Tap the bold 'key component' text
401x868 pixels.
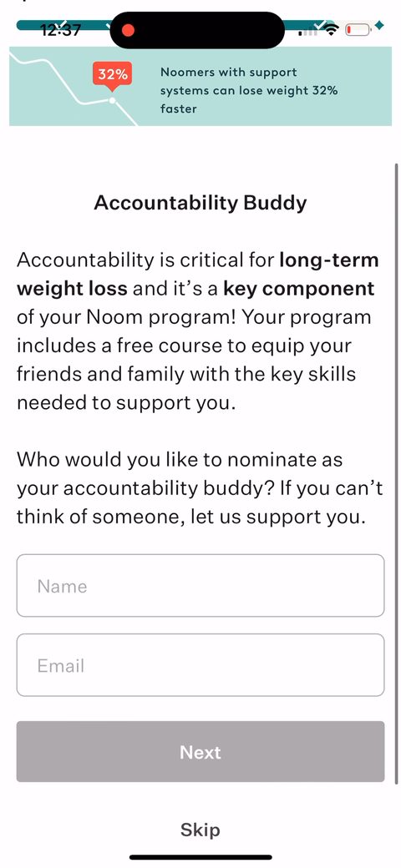click(298, 289)
